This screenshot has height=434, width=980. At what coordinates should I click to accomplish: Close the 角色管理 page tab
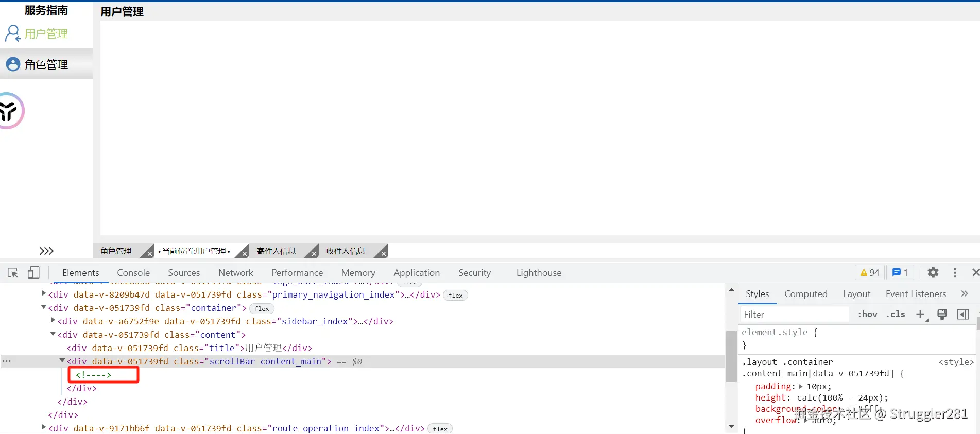[x=149, y=253]
